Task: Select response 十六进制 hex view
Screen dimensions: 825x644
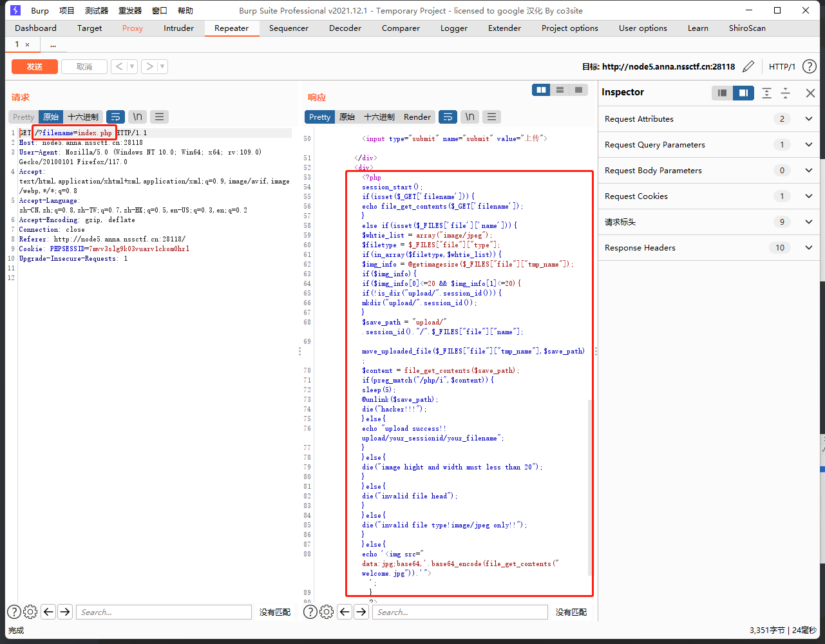Action: 379,117
